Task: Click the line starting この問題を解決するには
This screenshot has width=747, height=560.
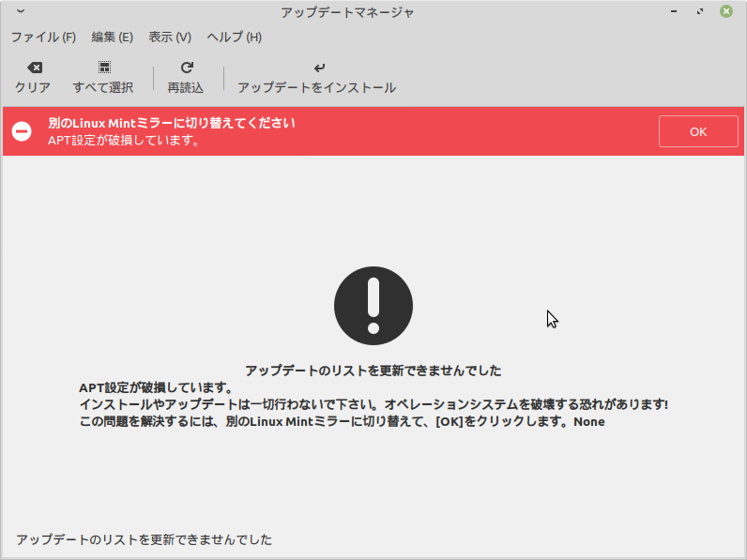Action: tap(342, 421)
